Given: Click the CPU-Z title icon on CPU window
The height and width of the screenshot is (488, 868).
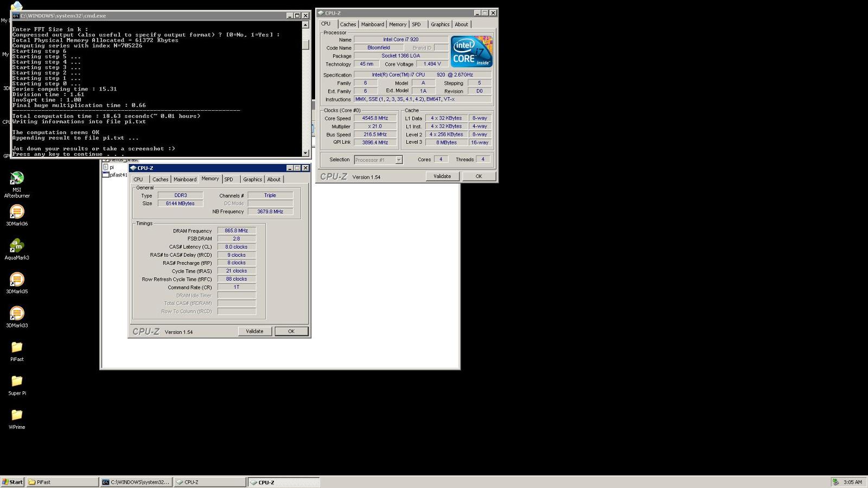Looking at the screenshot, I should click(x=321, y=13).
